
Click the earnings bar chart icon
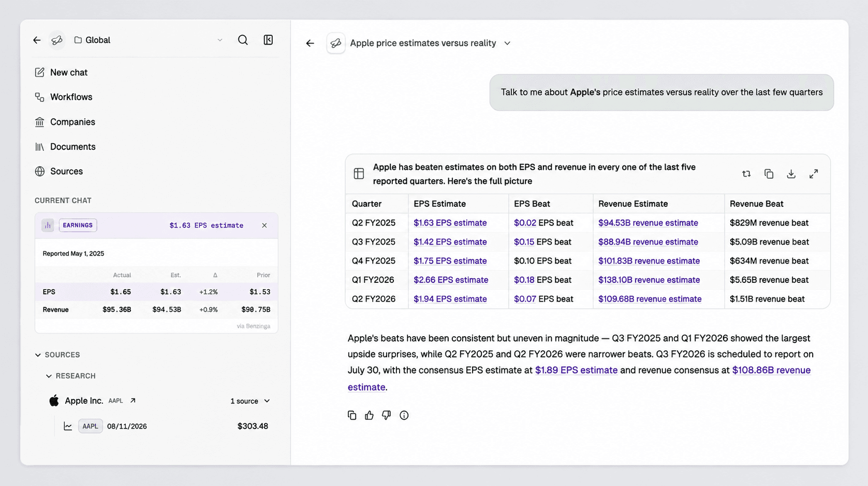[x=48, y=225]
